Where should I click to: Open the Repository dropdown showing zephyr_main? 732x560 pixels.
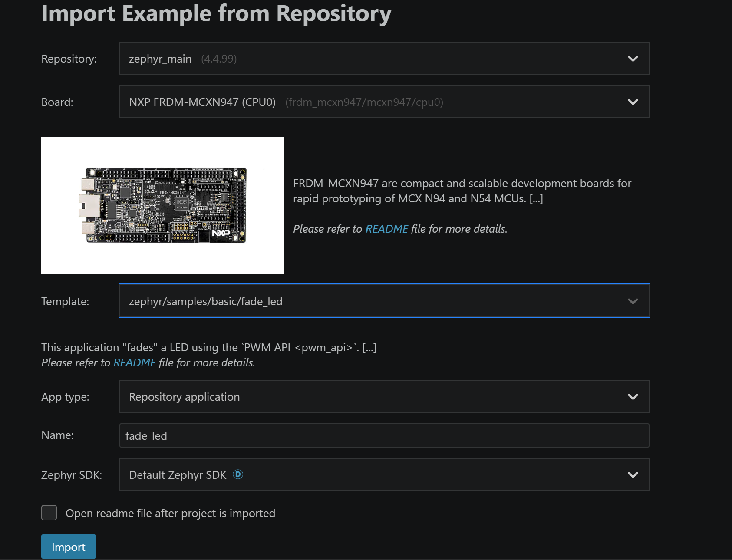click(x=384, y=58)
